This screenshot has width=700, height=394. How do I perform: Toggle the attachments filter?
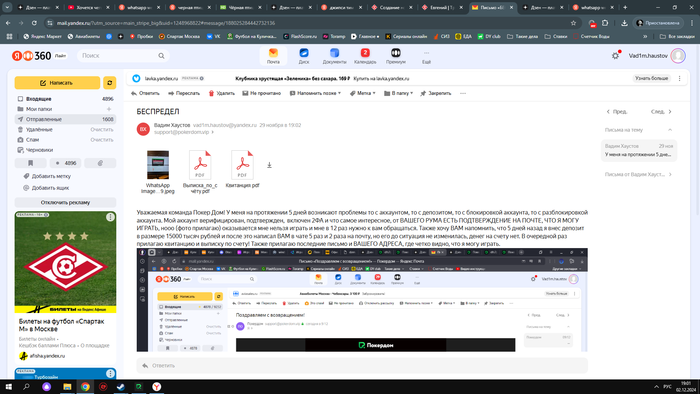tap(100, 163)
